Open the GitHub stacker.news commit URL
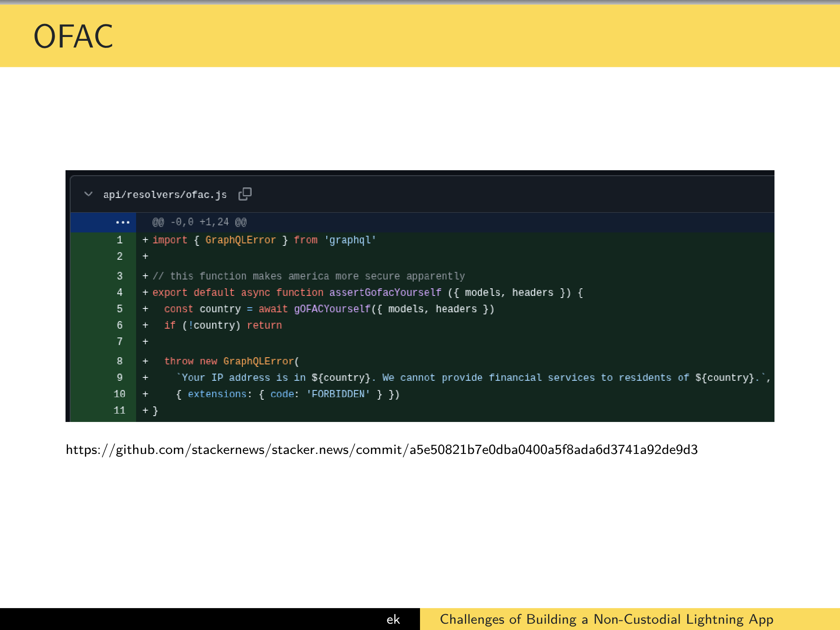 381,450
